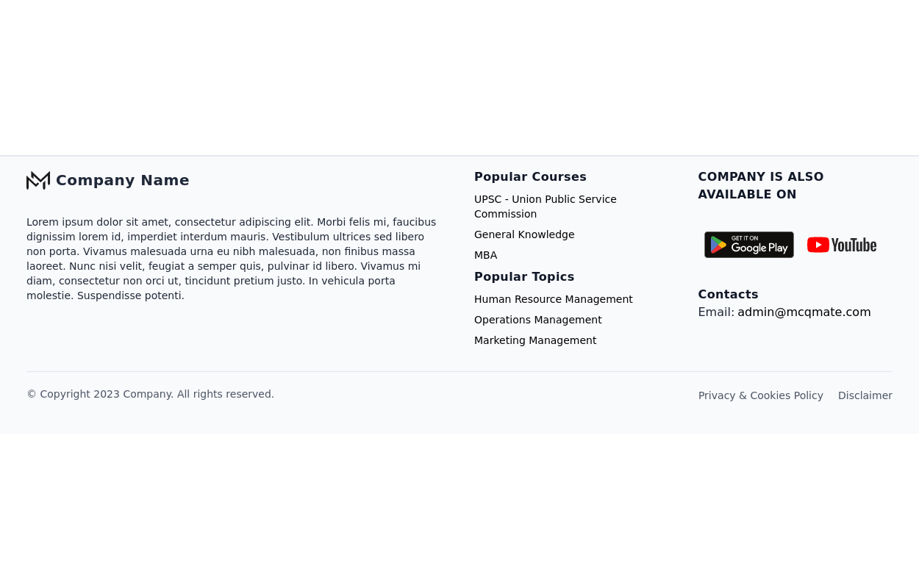This screenshot has width=919, height=588.
Task: Click the Email: label under Contacts
Action: [x=716, y=312]
